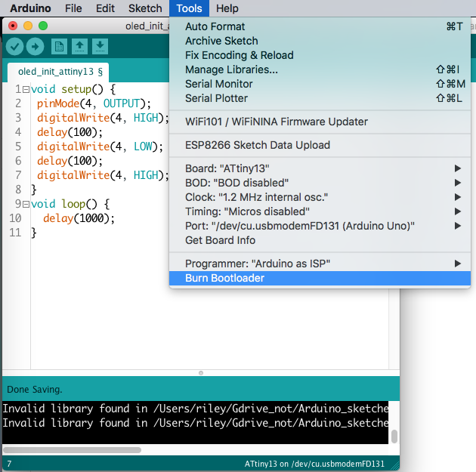476x472 pixels.
Task: Open the Arduino application menu
Action: (x=30, y=8)
